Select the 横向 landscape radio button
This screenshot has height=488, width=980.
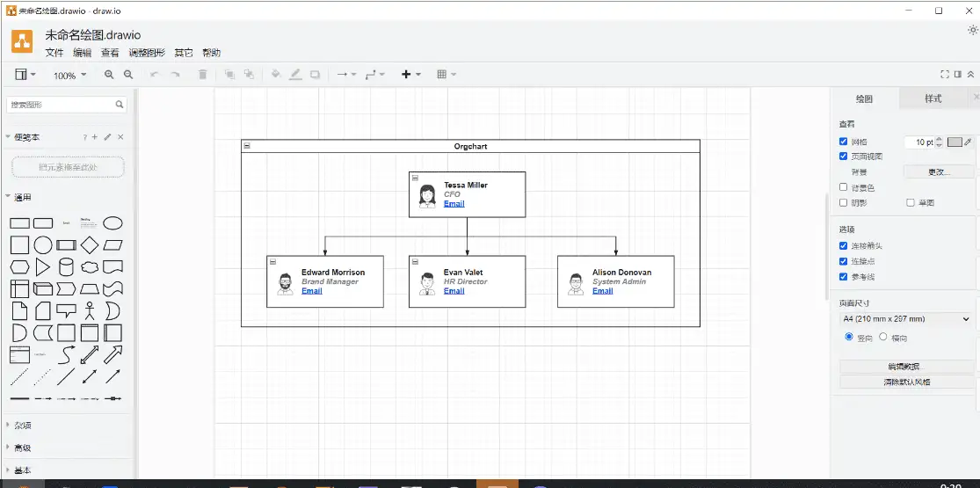pos(883,337)
